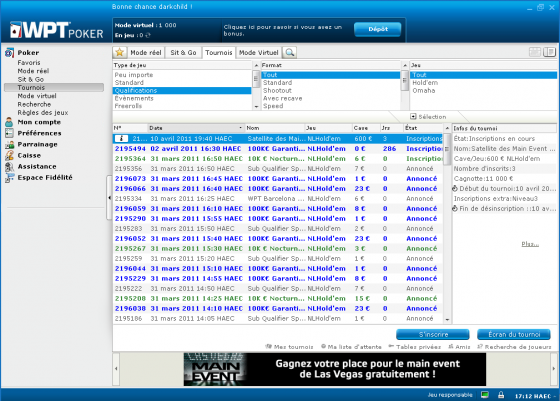The width and height of the screenshot is (560, 401).
Task: Click the Plus... link in tournament info
Action: pyautogui.click(x=530, y=244)
